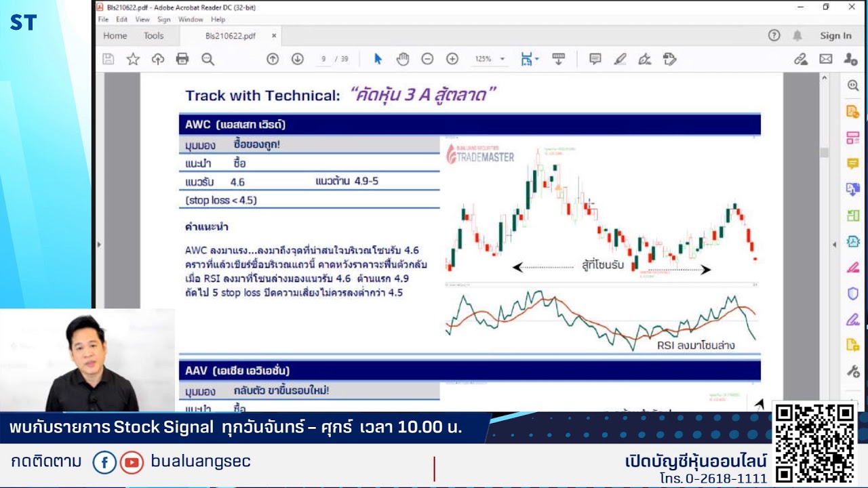Click the 'RSI ลงมาโซนล่าง' chart label
The image size is (868, 488).
(696, 345)
